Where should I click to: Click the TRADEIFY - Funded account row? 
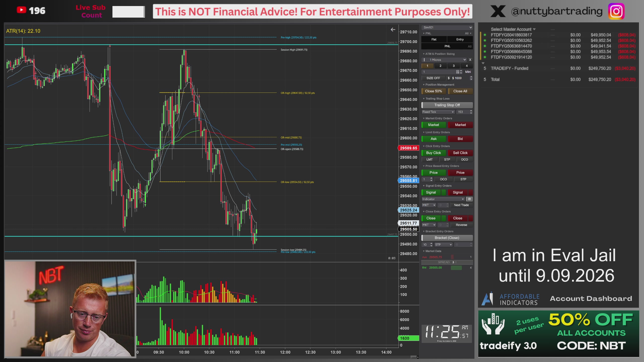tap(559, 68)
